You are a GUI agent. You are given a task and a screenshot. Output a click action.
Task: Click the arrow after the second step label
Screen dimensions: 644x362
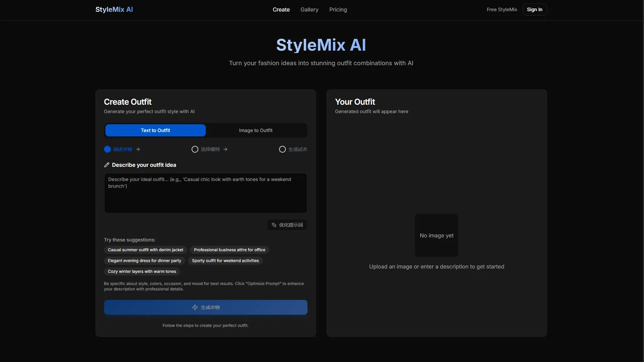coord(225,149)
